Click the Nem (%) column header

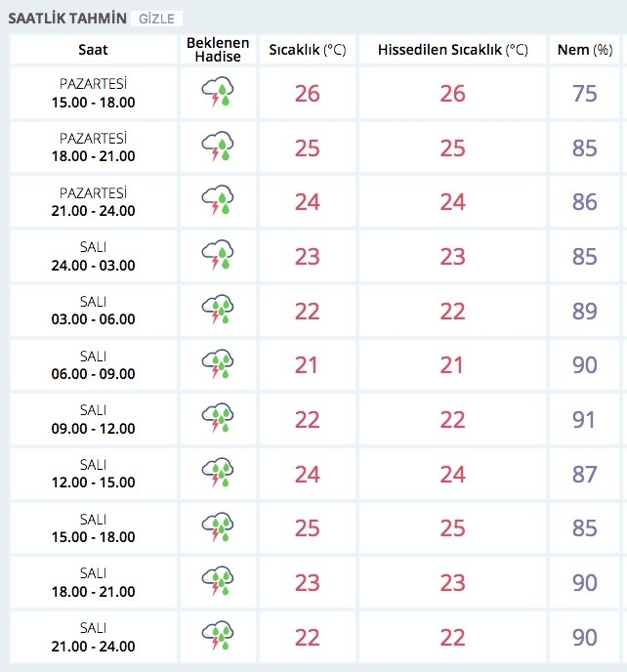tap(584, 50)
